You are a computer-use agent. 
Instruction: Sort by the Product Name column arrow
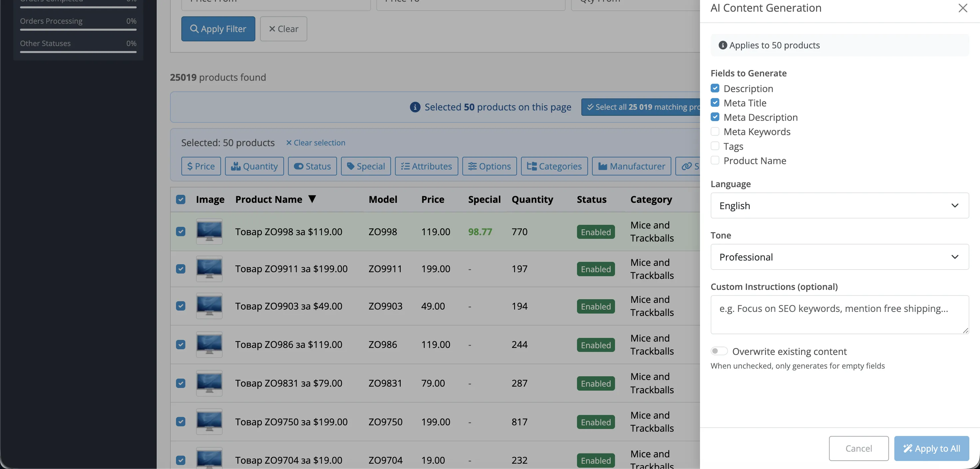(312, 199)
